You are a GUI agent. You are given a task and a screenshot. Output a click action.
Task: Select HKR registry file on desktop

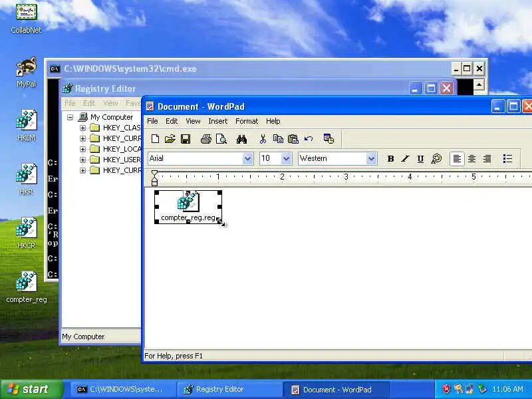coord(26,180)
